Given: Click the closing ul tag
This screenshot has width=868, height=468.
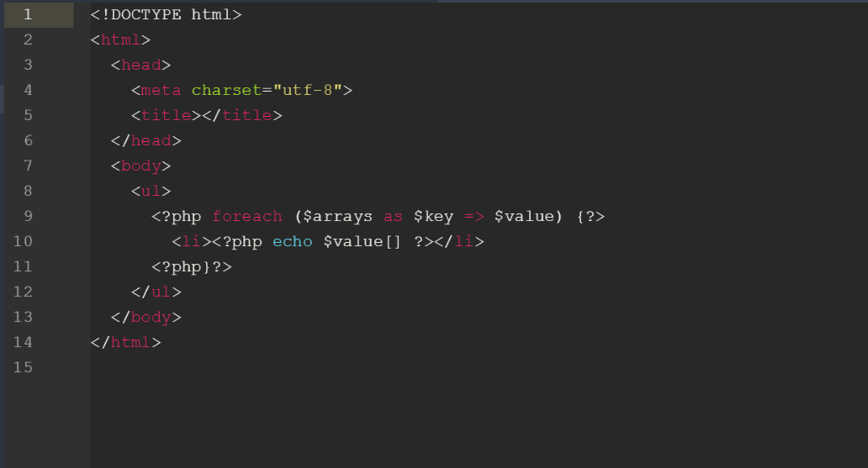Looking at the screenshot, I should click(156, 292).
